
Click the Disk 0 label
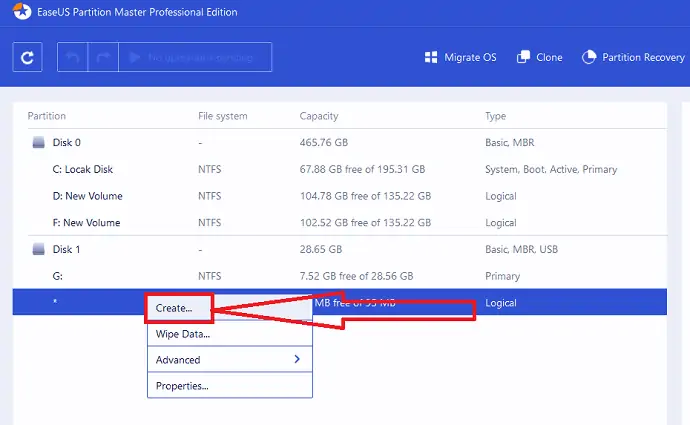click(x=66, y=143)
